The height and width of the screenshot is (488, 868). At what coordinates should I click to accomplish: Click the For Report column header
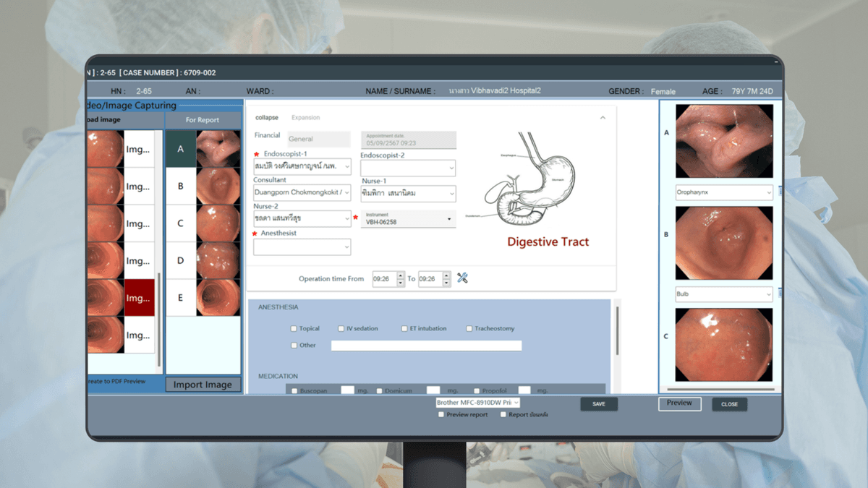click(203, 120)
